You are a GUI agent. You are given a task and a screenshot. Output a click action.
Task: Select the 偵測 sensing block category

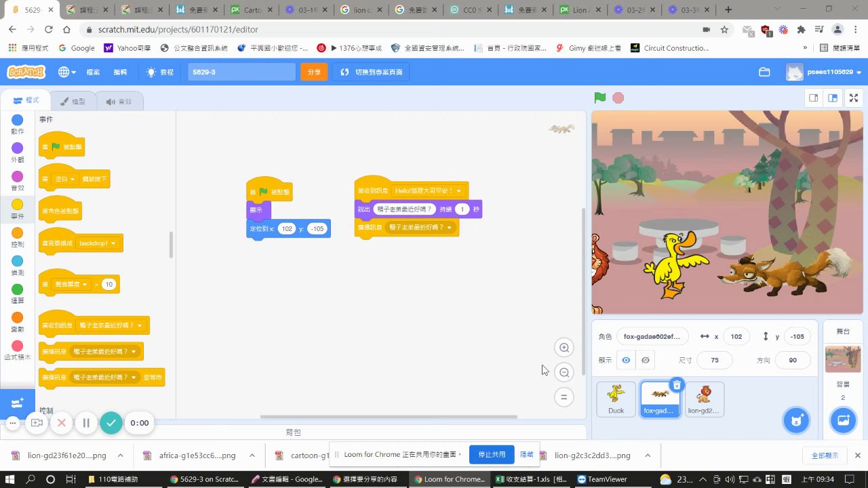pos(17,266)
